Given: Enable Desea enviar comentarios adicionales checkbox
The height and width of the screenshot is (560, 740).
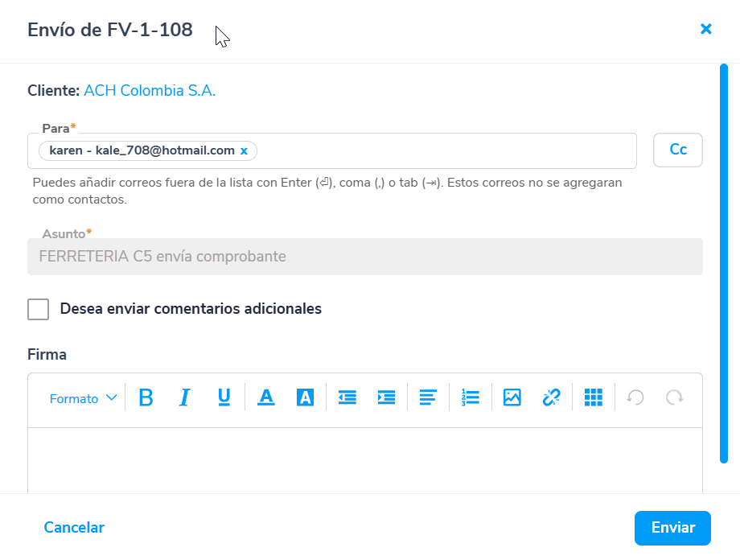Looking at the screenshot, I should coord(39,309).
